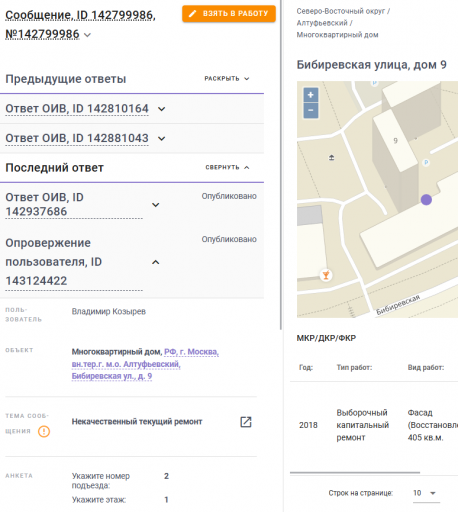Click the pencil icon on Взять в работу
The width and height of the screenshot is (458, 512).
click(x=193, y=14)
